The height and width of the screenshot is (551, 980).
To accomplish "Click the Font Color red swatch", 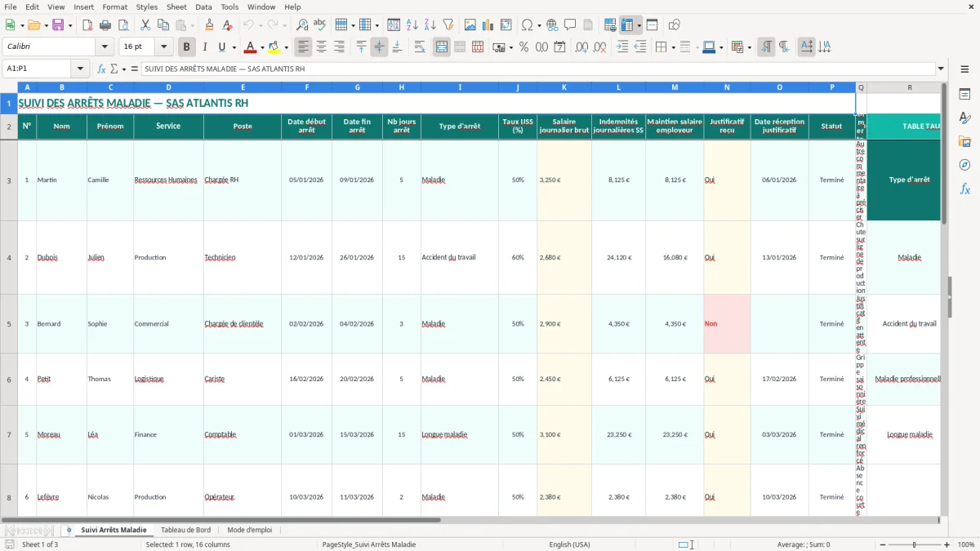I will (x=251, y=47).
